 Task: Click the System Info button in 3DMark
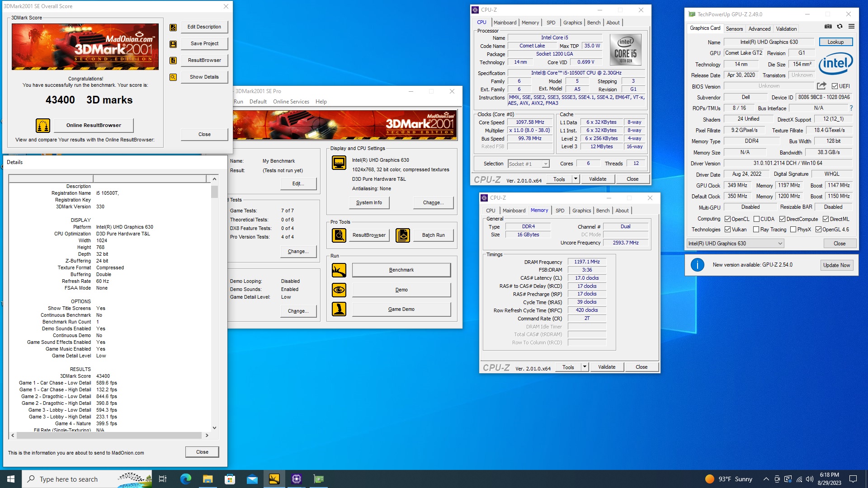[x=369, y=202]
